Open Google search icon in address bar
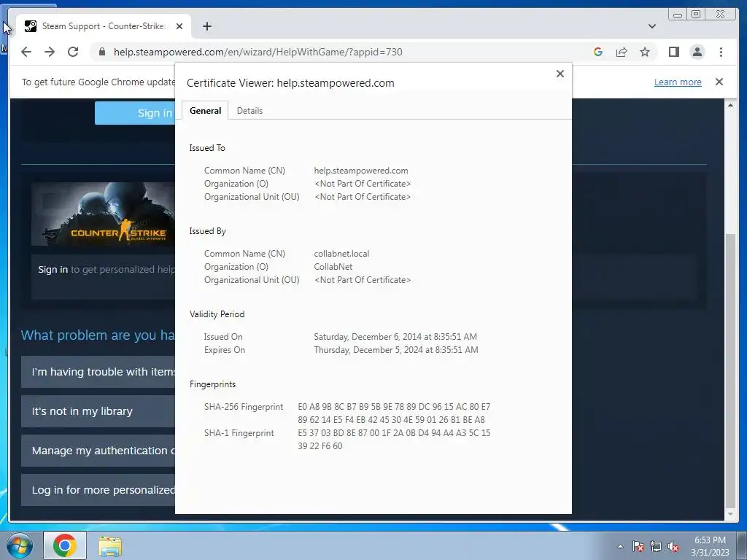The height and width of the screenshot is (560, 747). [x=598, y=52]
